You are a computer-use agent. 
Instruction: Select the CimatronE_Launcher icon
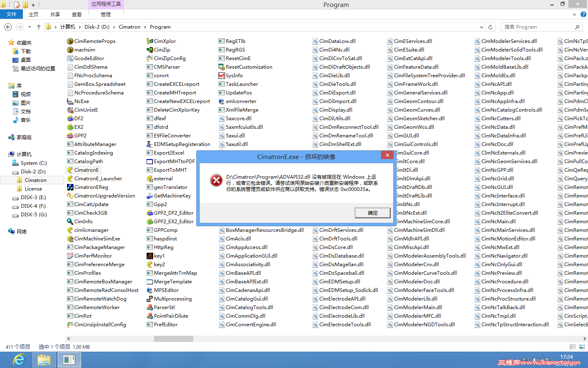click(70, 179)
